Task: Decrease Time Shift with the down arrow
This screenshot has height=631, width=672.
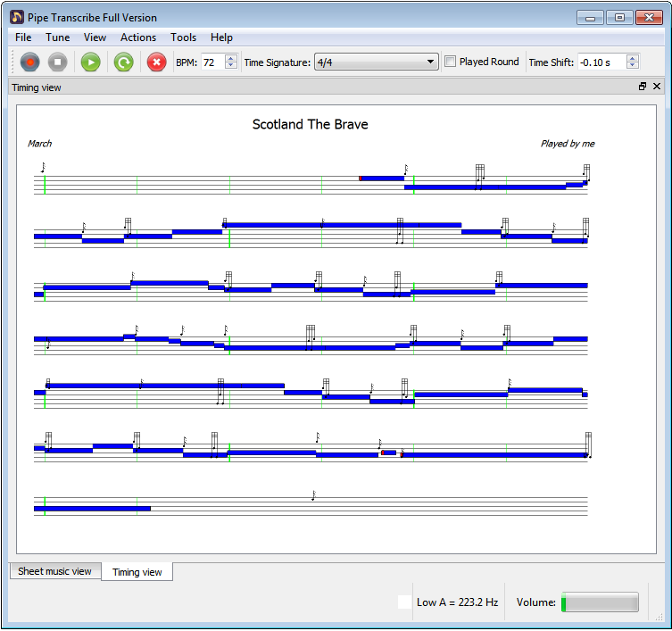Action: click(x=633, y=66)
